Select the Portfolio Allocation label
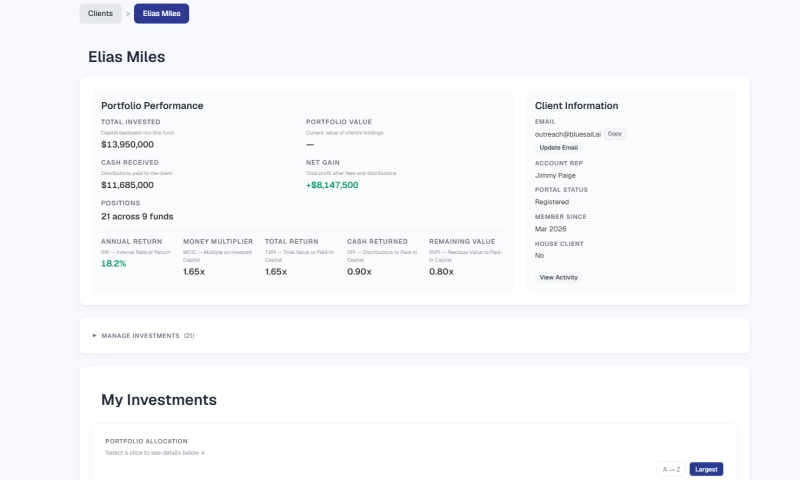 click(x=146, y=441)
